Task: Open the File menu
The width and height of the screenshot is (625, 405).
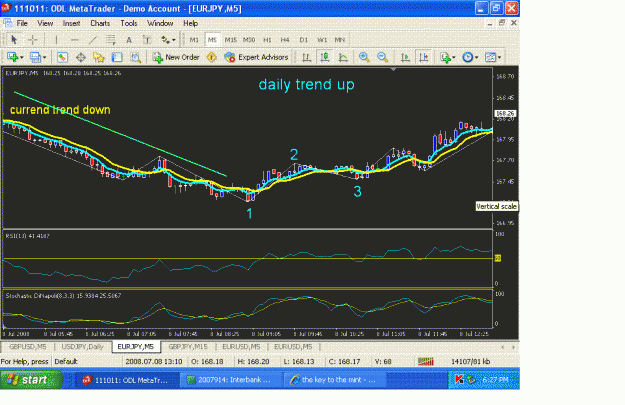Action: point(22,23)
